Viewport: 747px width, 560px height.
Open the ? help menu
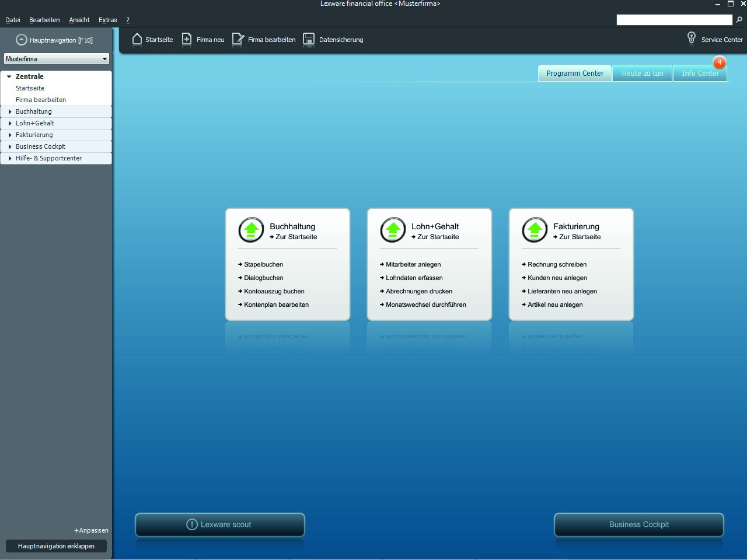[x=128, y=20]
